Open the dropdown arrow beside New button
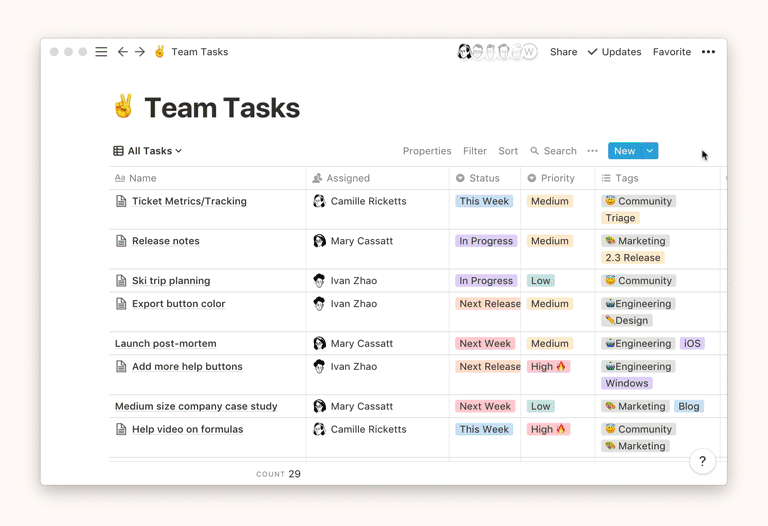This screenshot has height=526, width=768. pyautogui.click(x=650, y=151)
